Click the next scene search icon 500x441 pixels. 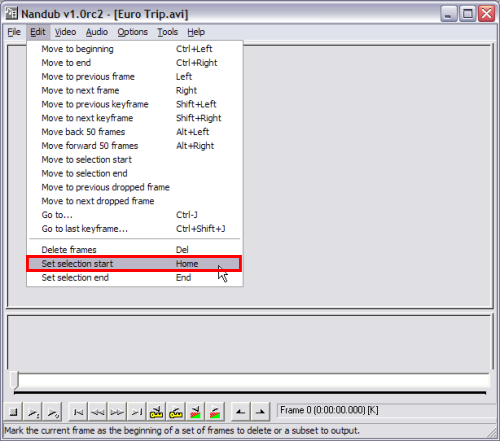(x=215, y=412)
